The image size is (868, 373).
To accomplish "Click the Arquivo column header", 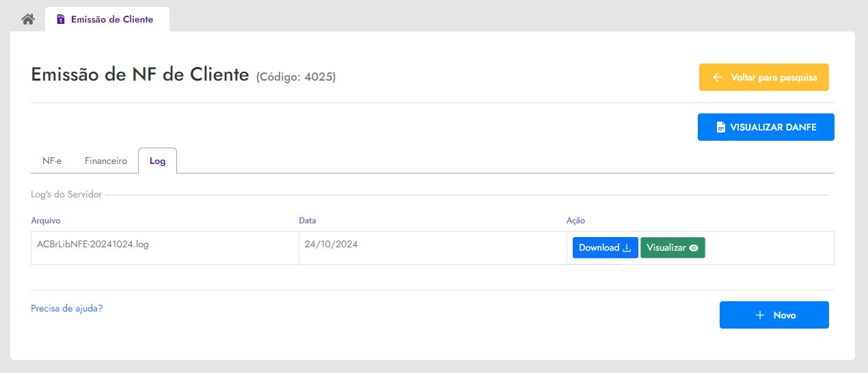I will [x=46, y=221].
